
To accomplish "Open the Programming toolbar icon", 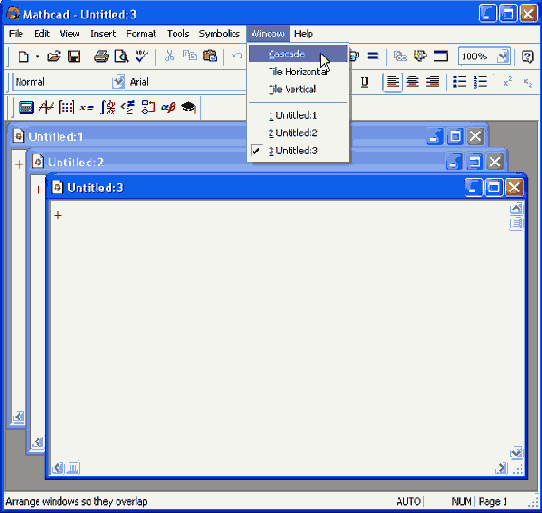I will (148, 108).
